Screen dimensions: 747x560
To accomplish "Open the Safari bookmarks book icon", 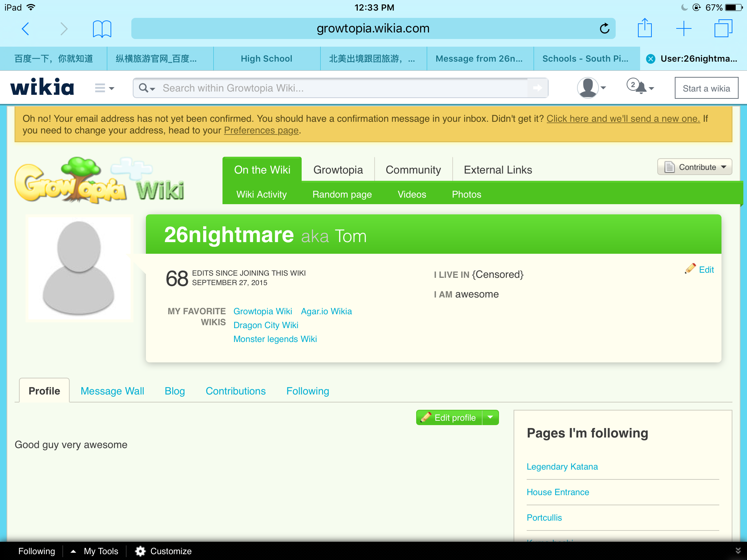I will (102, 29).
